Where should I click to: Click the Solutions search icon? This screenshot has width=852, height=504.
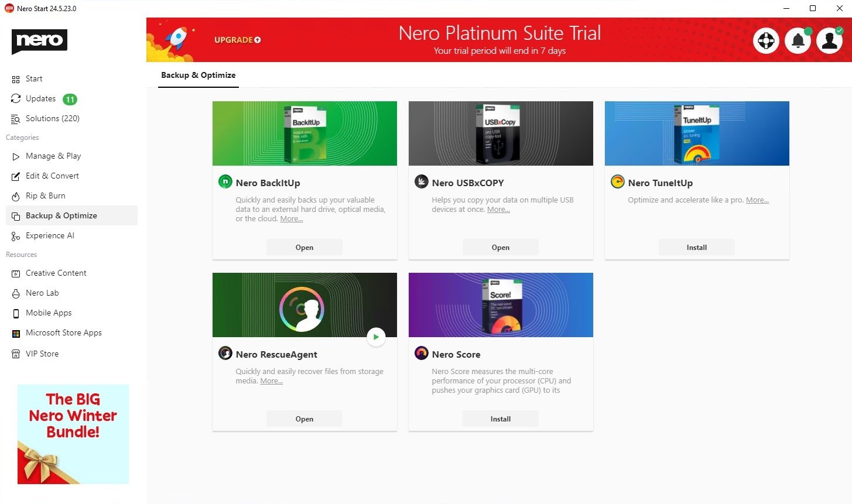16,119
